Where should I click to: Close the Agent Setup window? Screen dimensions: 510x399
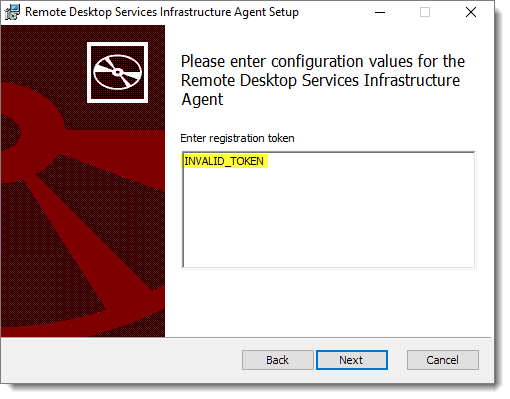pos(471,13)
